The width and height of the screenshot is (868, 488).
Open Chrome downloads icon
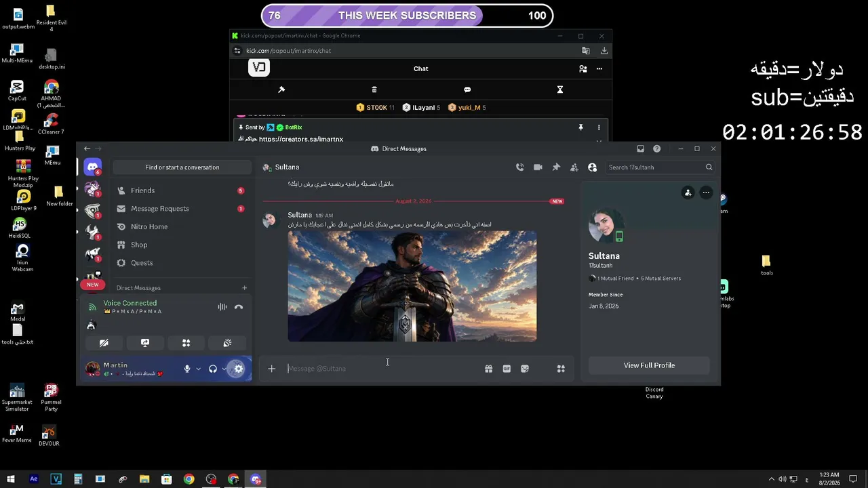tap(604, 51)
